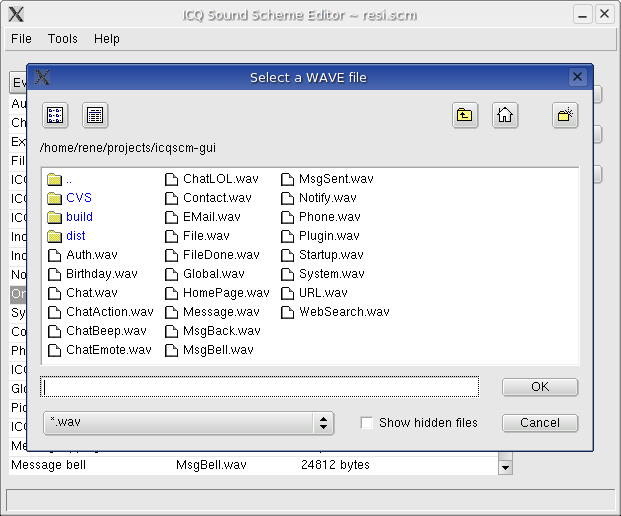Open the *.wav file type filter dropdown
This screenshot has height=516, width=621.
(x=189, y=423)
